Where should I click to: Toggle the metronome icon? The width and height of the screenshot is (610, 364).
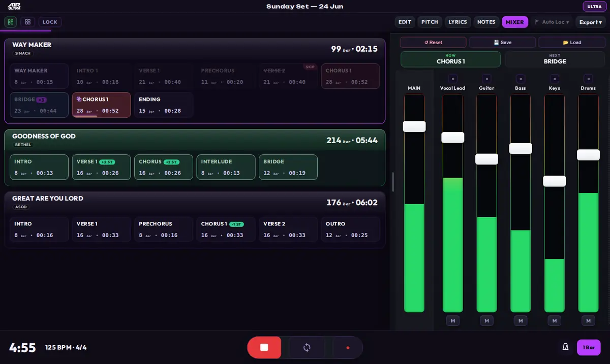coord(565,347)
